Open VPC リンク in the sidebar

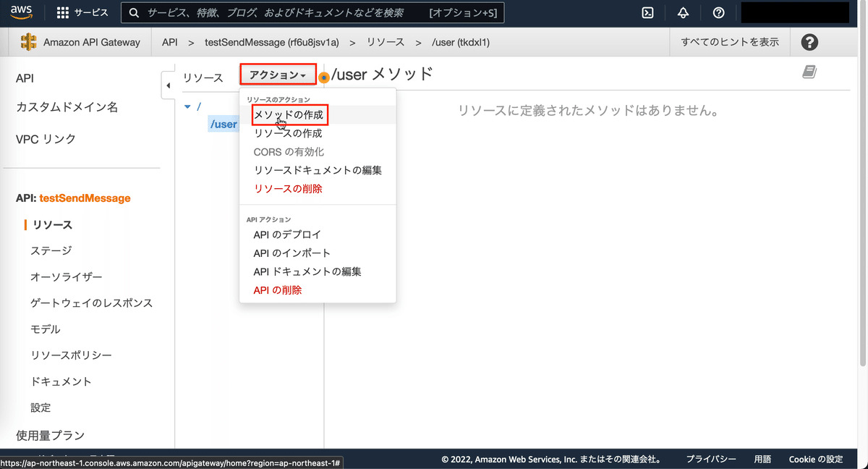[x=46, y=139]
